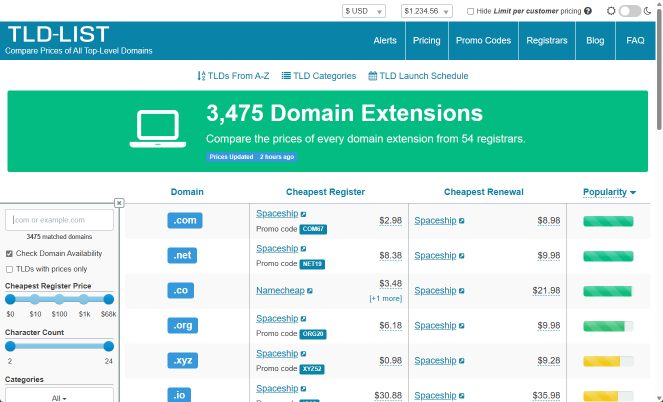Expand the [+1 more] link in .co row
663x402 pixels.
point(386,298)
